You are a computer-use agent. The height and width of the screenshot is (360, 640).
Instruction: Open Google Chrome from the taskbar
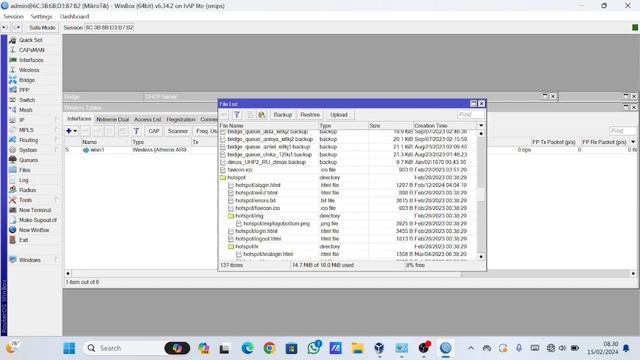point(269,348)
